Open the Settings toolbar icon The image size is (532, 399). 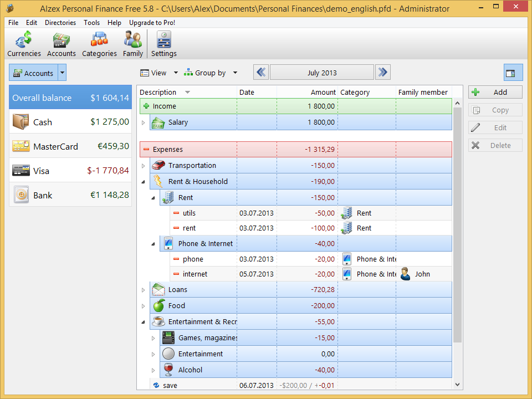click(164, 44)
